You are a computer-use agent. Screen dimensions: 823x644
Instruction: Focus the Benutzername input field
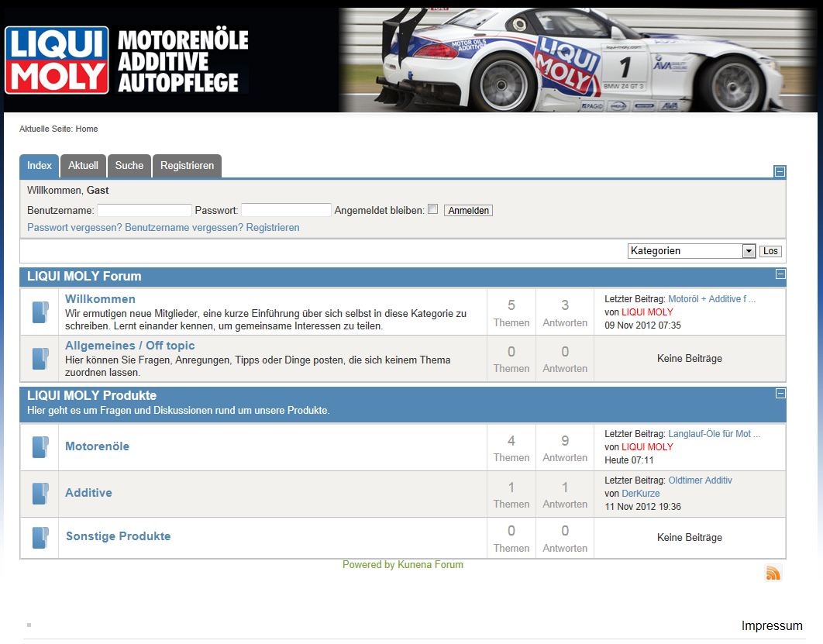[144, 211]
